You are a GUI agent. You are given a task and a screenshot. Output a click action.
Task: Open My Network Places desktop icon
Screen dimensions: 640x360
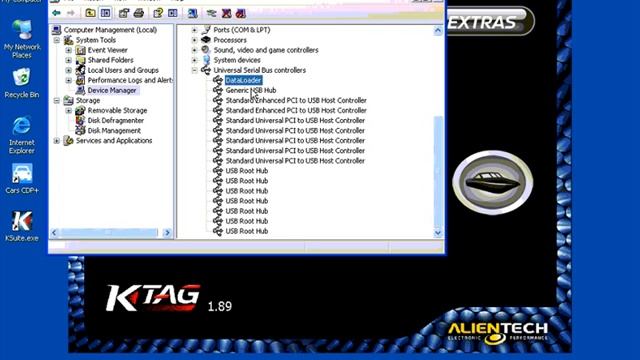click(22, 40)
